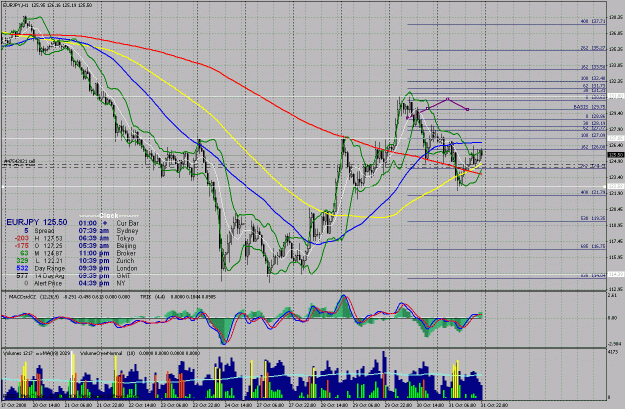The height and width of the screenshot is (409, 625).
Task: Click the 685 Fibonacci level label
Action: (x=593, y=247)
